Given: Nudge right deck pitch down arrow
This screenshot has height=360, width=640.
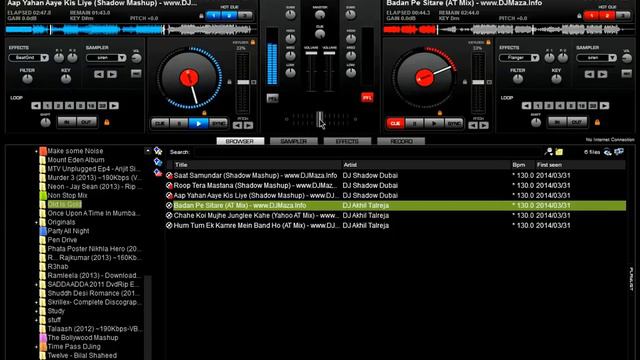Looking at the screenshot, I should [473, 125].
